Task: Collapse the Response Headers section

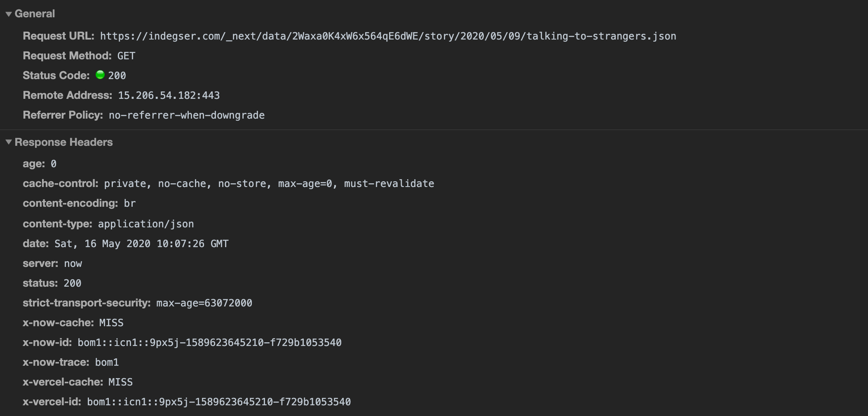Action: pyautogui.click(x=9, y=142)
